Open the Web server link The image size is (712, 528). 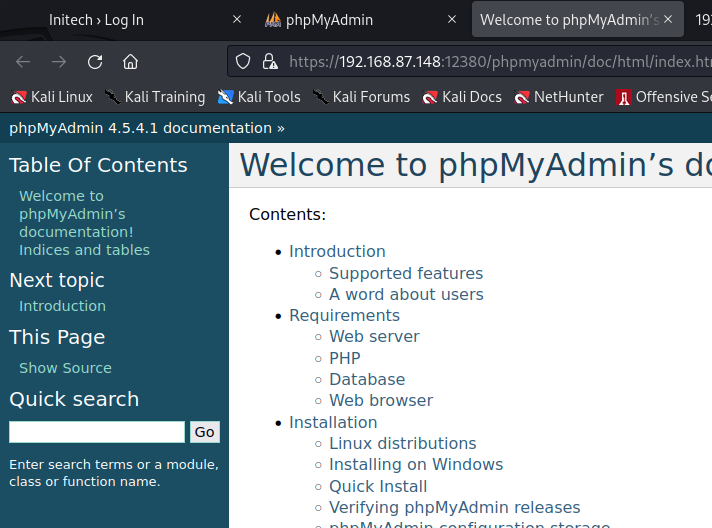tap(374, 336)
